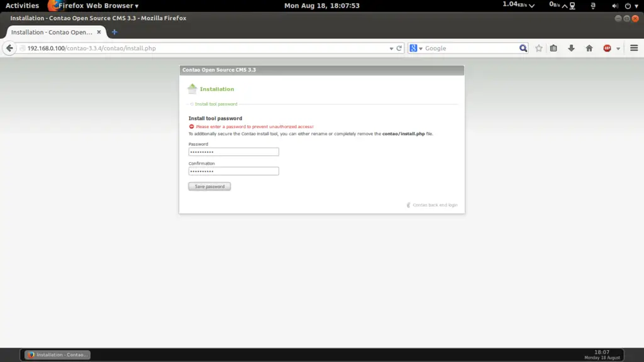Click the red unauthorized access warning text

coord(255,127)
